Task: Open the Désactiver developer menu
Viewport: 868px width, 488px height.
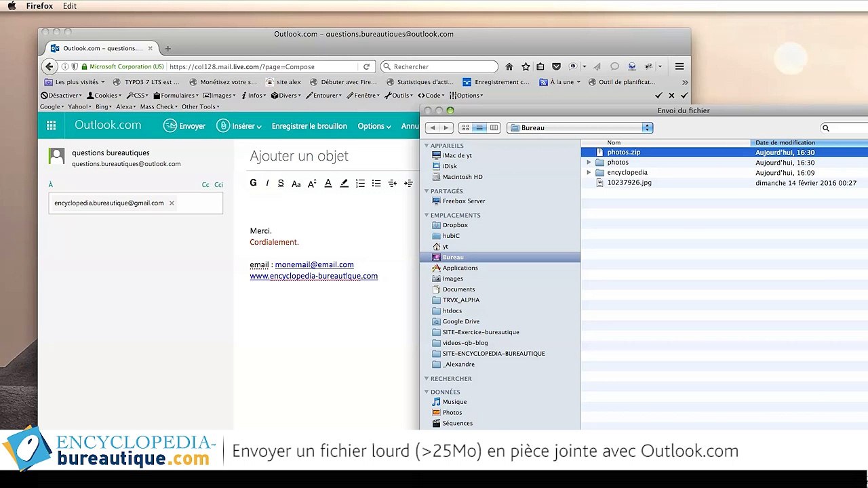Action: (61, 96)
